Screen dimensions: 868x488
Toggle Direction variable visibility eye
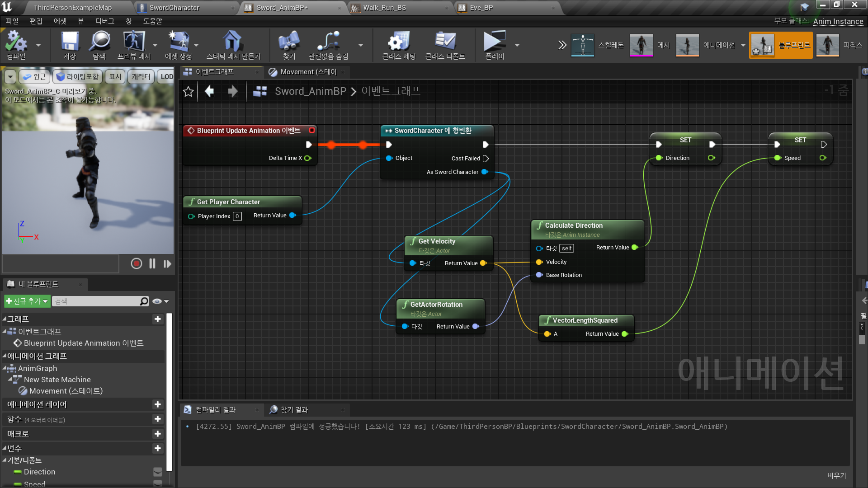click(x=158, y=472)
